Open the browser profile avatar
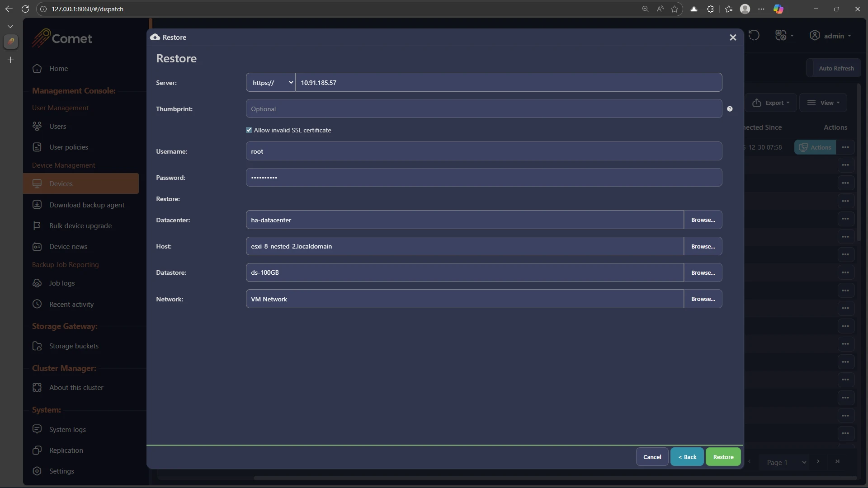868x488 pixels. point(745,9)
